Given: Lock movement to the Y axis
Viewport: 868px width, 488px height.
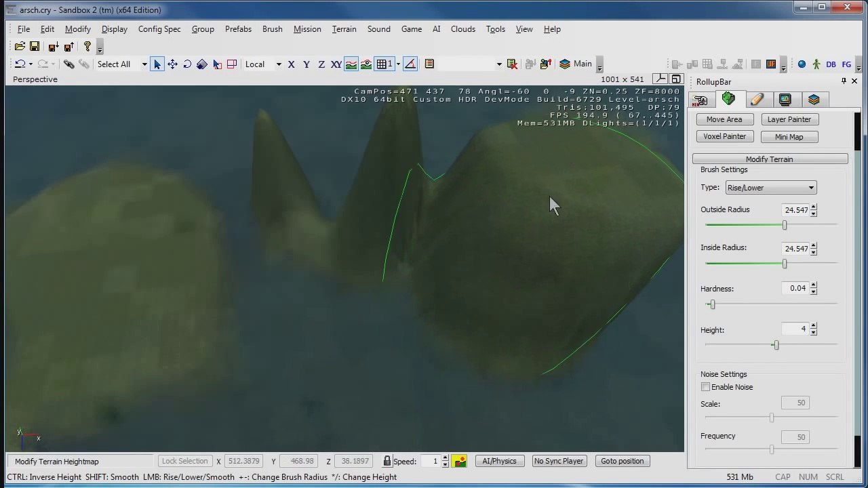Looking at the screenshot, I should coord(306,64).
